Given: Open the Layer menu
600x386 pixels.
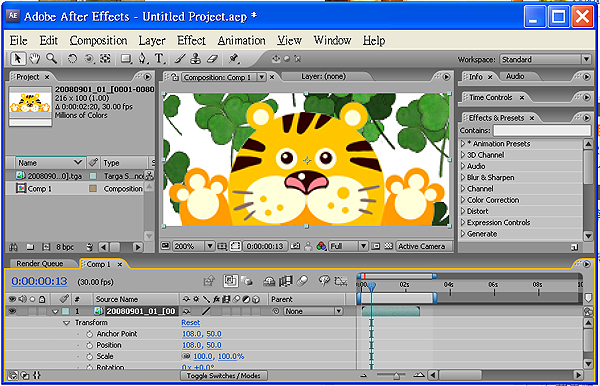Looking at the screenshot, I should click(152, 41).
